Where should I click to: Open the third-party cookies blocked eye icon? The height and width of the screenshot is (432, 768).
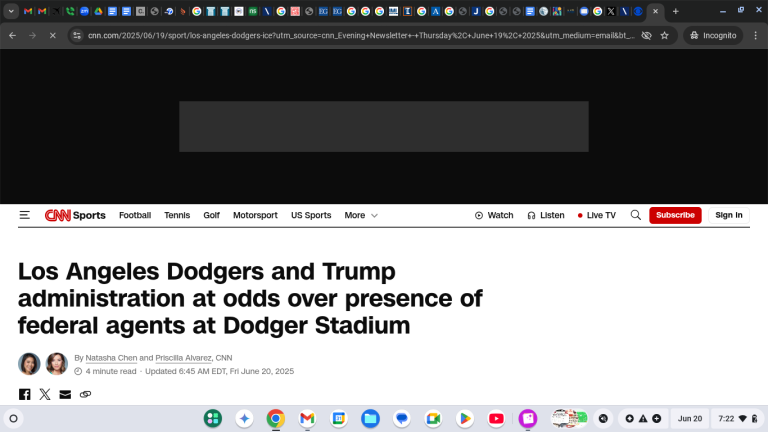point(647,35)
